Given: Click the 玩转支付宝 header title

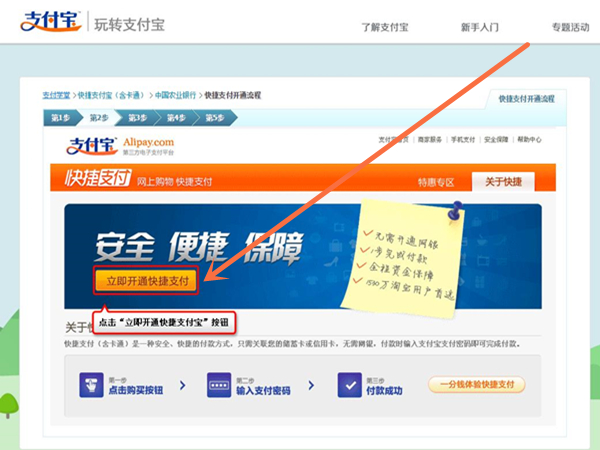Looking at the screenshot, I should click(130, 25).
